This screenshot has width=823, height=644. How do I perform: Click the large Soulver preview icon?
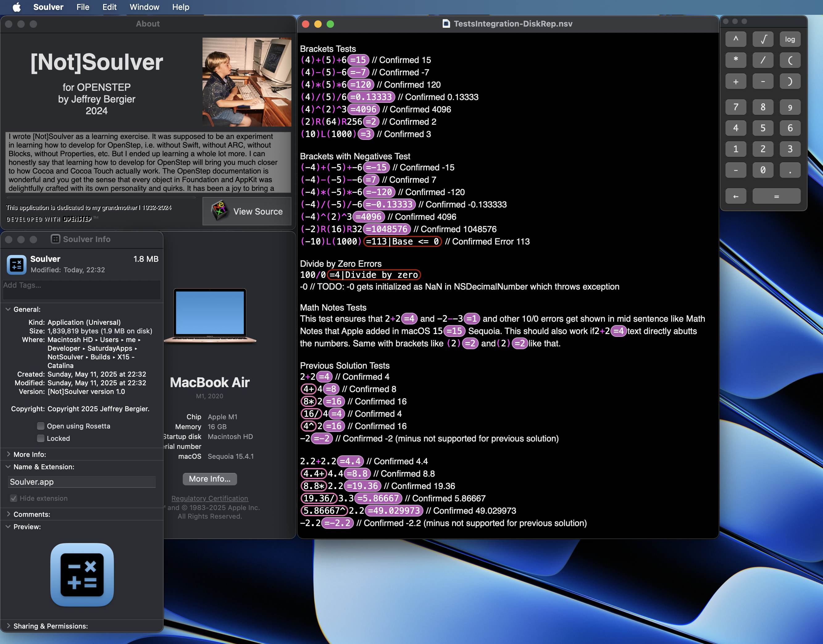pos(82,575)
